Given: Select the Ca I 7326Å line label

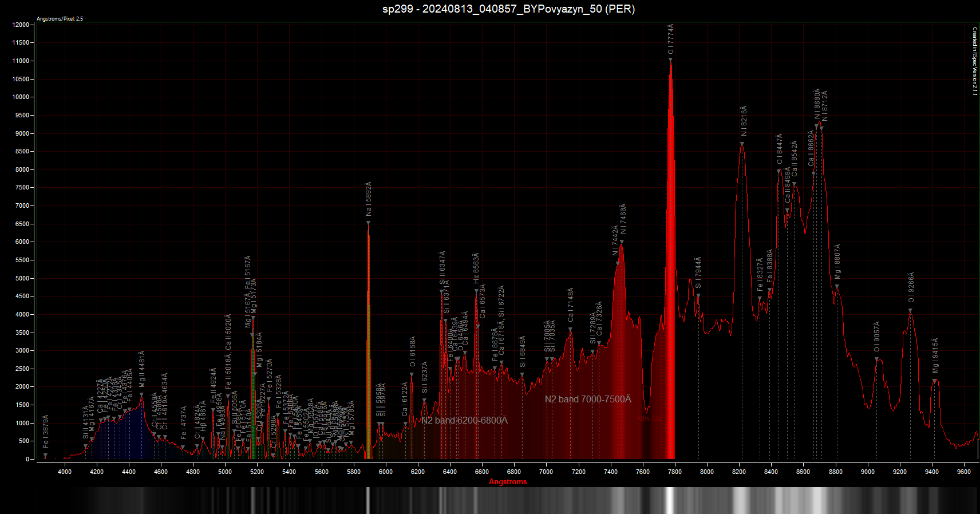Looking at the screenshot, I should click(599, 318).
